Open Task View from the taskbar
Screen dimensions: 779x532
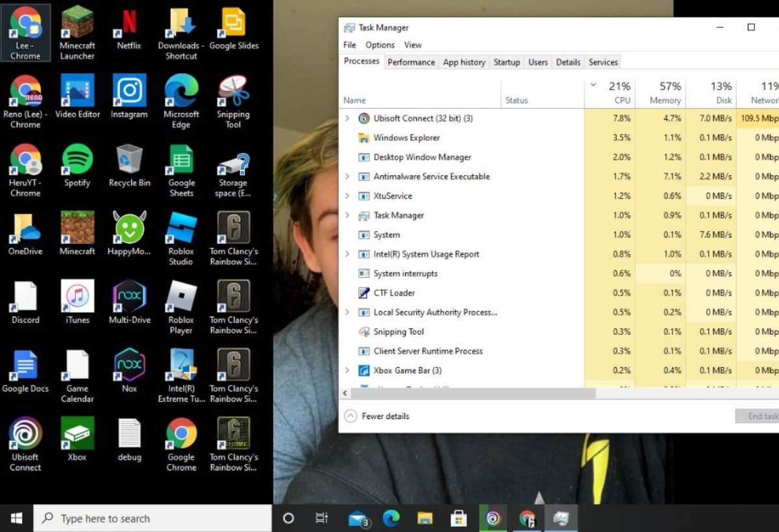click(321, 518)
